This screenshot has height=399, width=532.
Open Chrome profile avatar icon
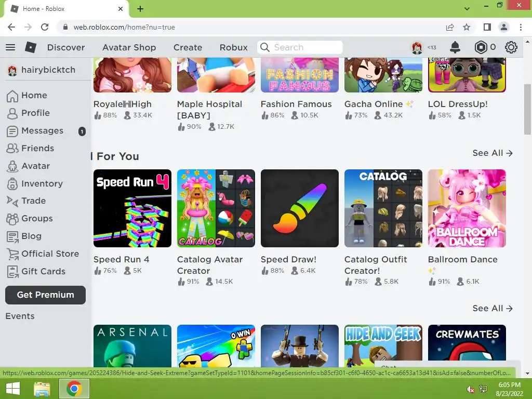tap(504, 27)
